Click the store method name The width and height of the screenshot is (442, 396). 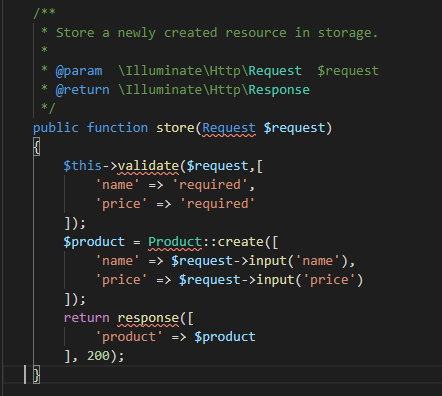click(175, 128)
